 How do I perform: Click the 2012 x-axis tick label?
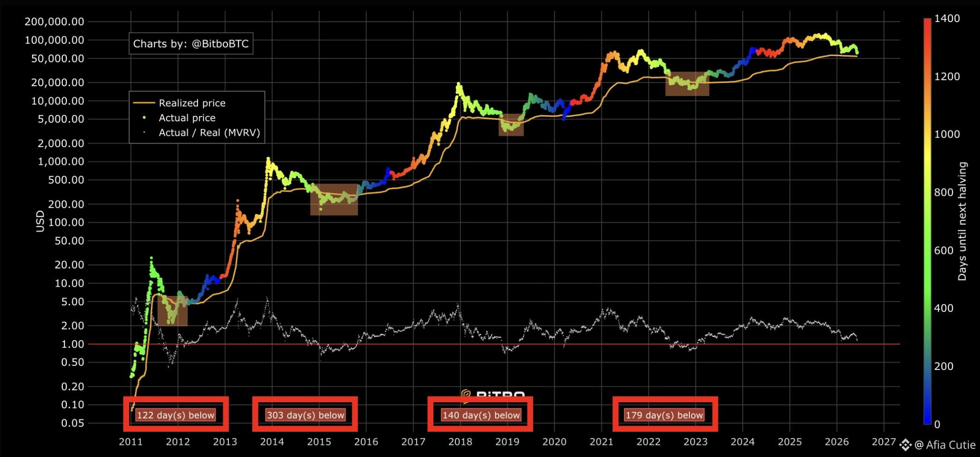(x=178, y=442)
